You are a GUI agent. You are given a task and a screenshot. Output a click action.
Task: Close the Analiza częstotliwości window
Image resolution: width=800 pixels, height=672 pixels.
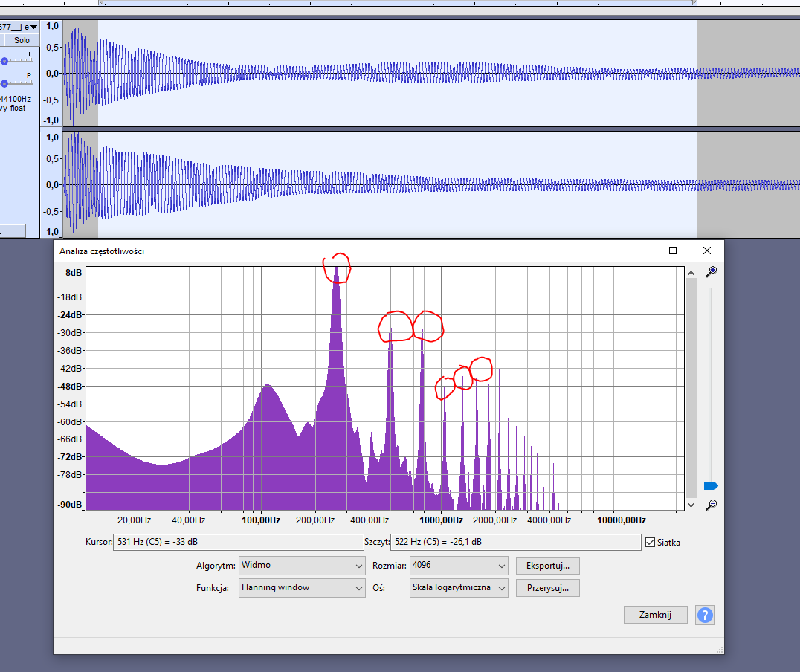pyautogui.click(x=706, y=251)
